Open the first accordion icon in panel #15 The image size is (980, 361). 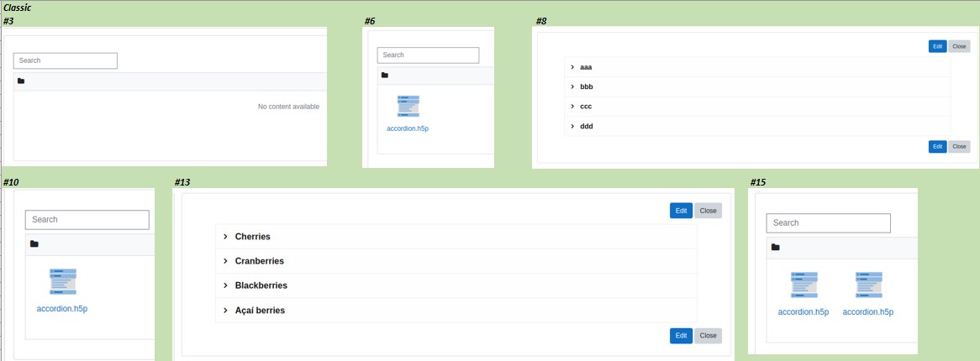[x=803, y=285]
